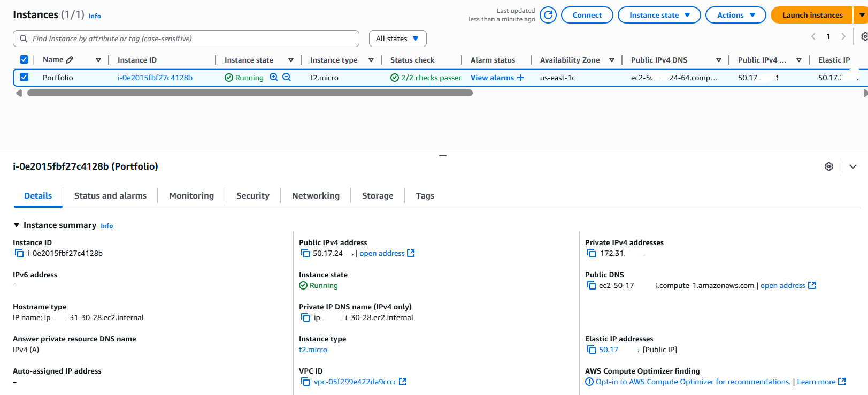Open the Security tab
Viewport: 868px width, 395px height.
click(253, 196)
